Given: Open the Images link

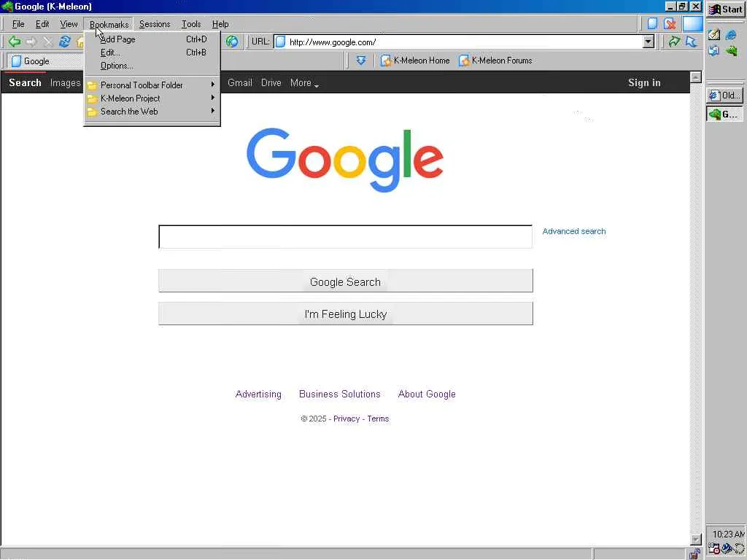Looking at the screenshot, I should (x=65, y=83).
